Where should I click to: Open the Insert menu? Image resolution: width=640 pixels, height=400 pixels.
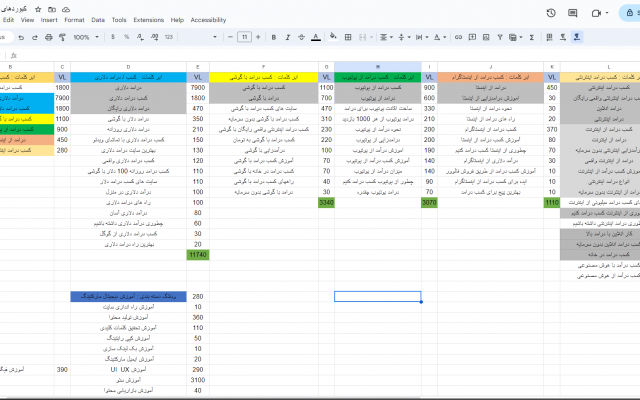[x=49, y=20]
